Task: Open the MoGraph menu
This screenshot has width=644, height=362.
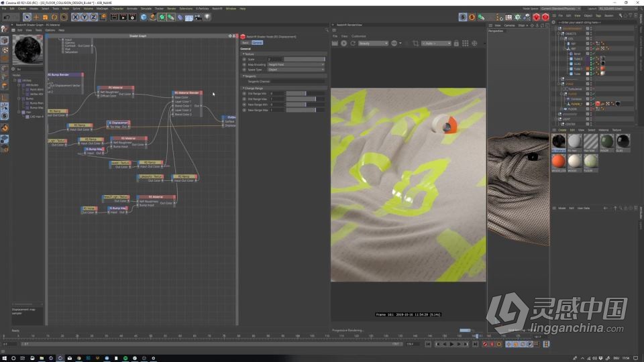Action: (x=102, y=8)
